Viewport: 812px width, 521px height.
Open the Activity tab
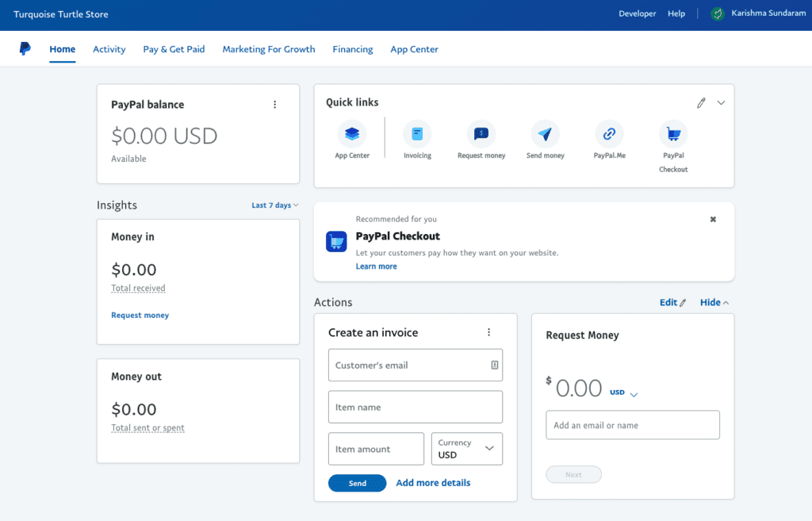(109, 49)
